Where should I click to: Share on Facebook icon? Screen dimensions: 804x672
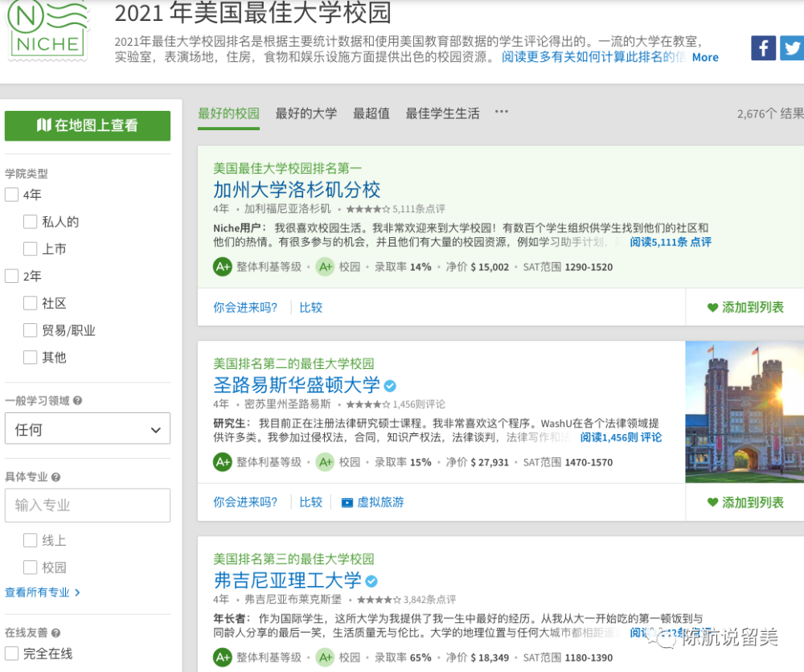tap(763, 48)
